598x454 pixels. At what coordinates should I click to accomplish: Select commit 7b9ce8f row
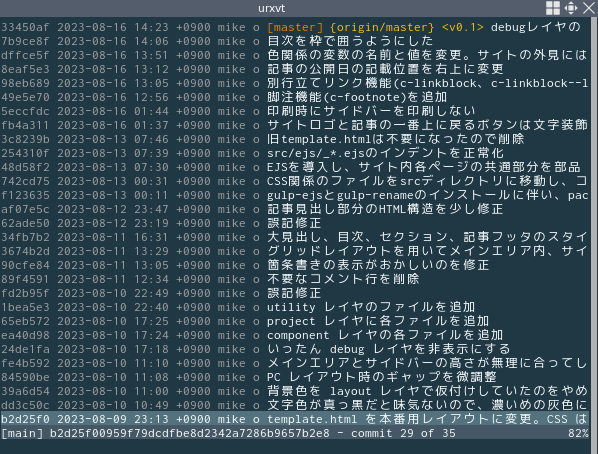click(x=295, y=41)
